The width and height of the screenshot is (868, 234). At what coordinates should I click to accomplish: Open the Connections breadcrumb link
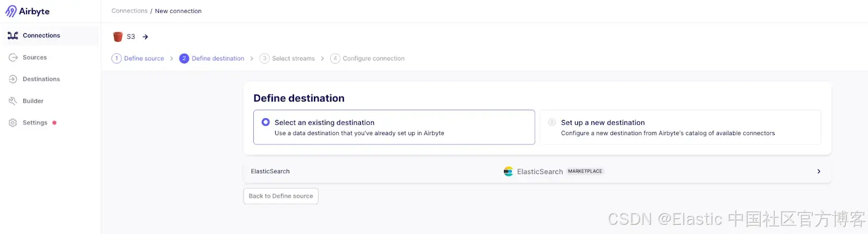coord(130,11)
